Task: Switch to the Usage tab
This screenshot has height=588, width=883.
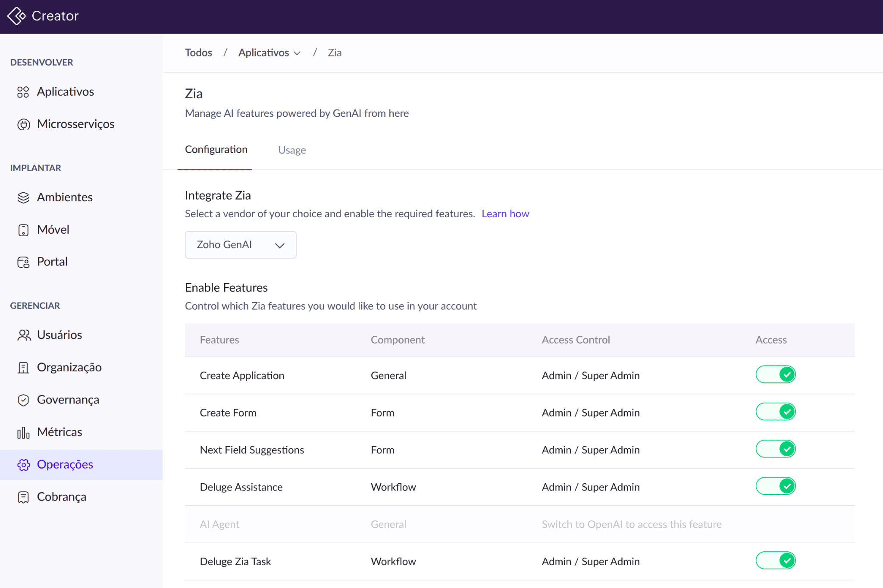Action: tap(292, 150)
